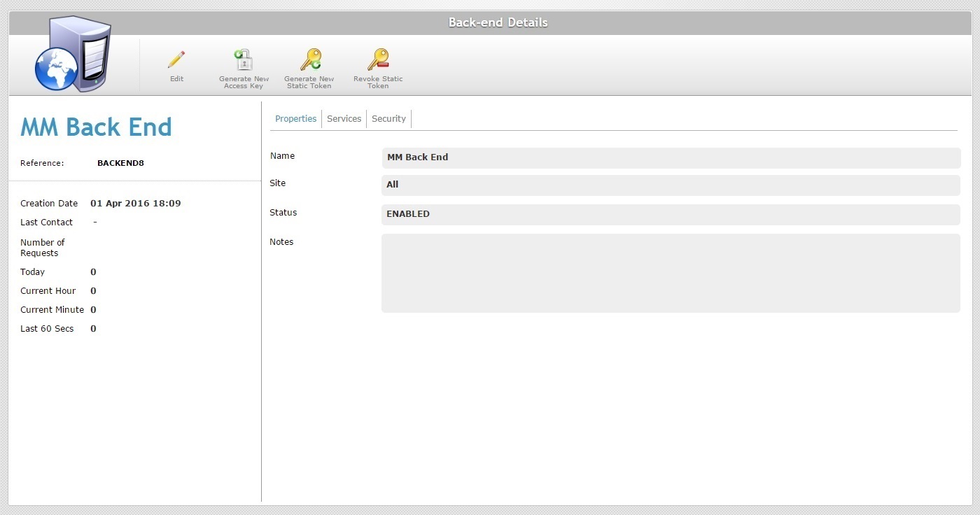Click the Site label

click(278, 183)
